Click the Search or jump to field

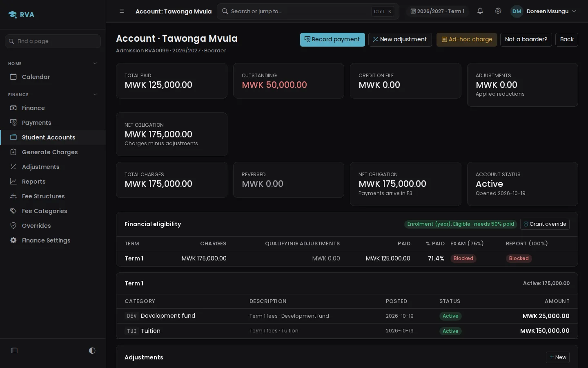click(308, 11)
